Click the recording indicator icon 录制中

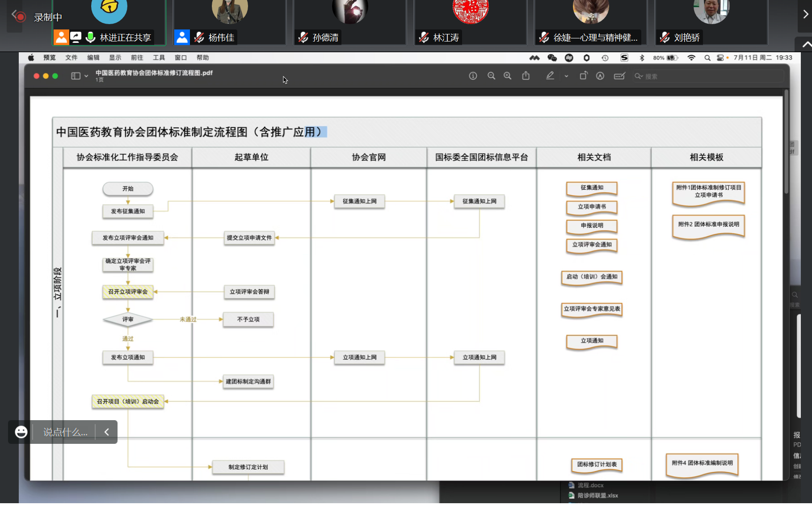point(20,17)
